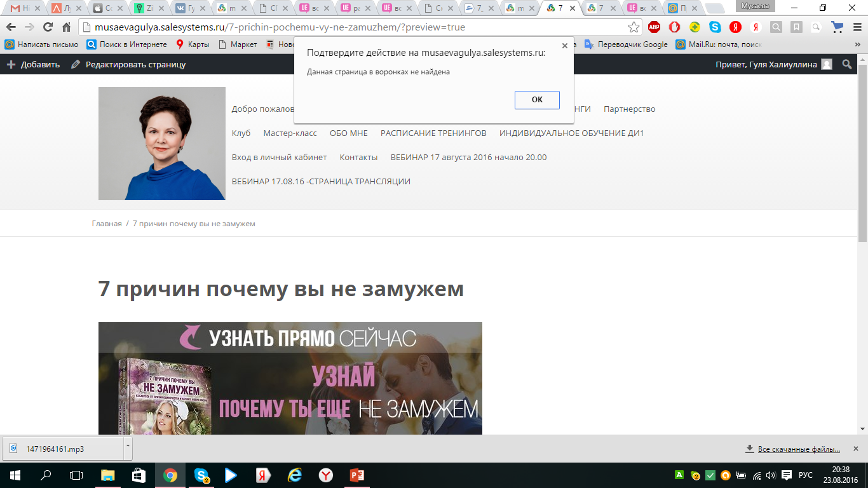Close the confirmation dialog with the X
The width and height of the screenshot is (868, 488).
[564, 46]
